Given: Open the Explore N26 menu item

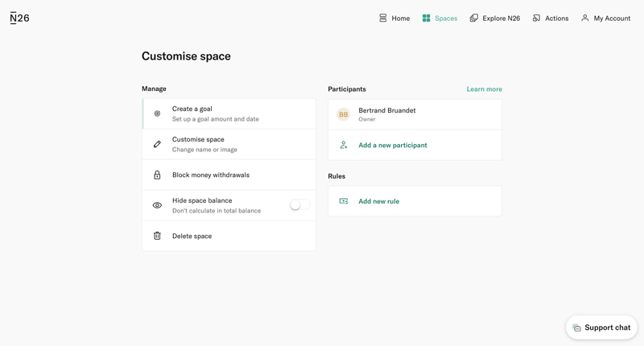Looking at the screenshot, I should click(x=495, y=18).
